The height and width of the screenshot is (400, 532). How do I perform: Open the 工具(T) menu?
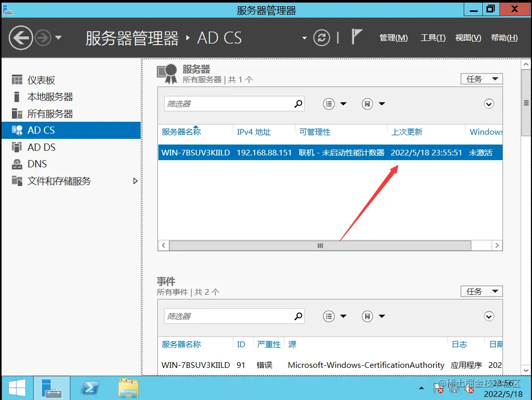pos(433,38)
